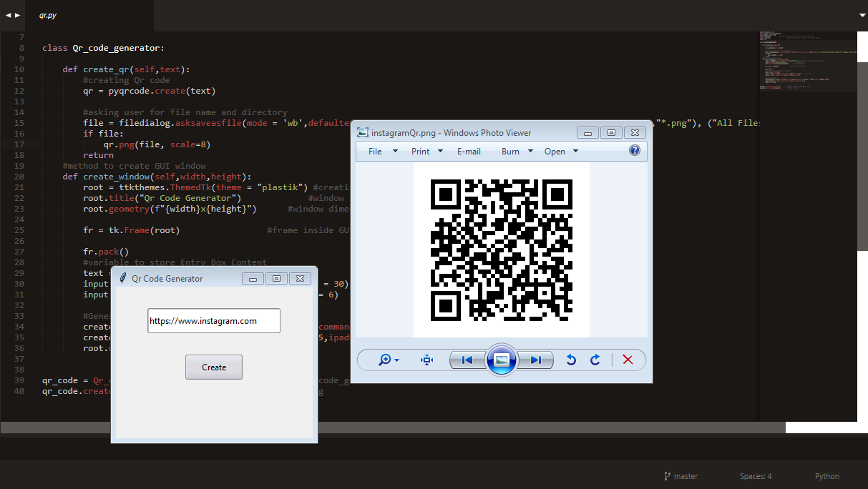This screenshot has height=489, width=868.
Task: Click the fit to window icon
Action: tap(427, 360)
